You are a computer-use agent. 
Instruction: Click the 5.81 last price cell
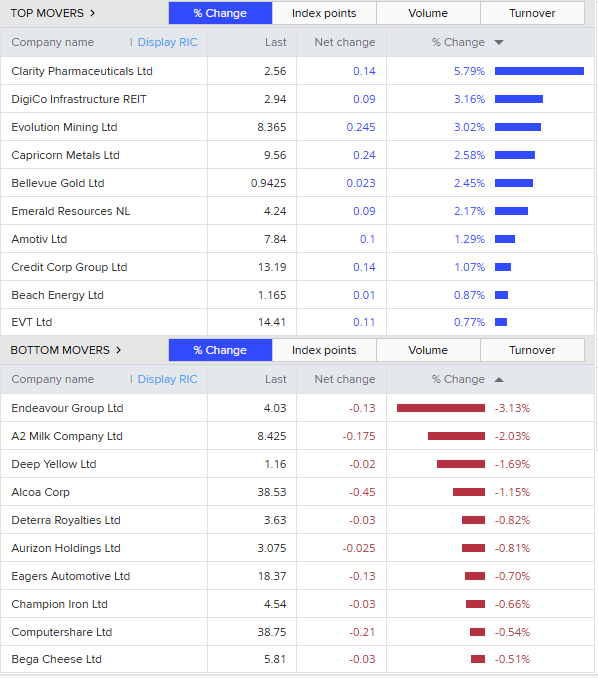[275, 659]
